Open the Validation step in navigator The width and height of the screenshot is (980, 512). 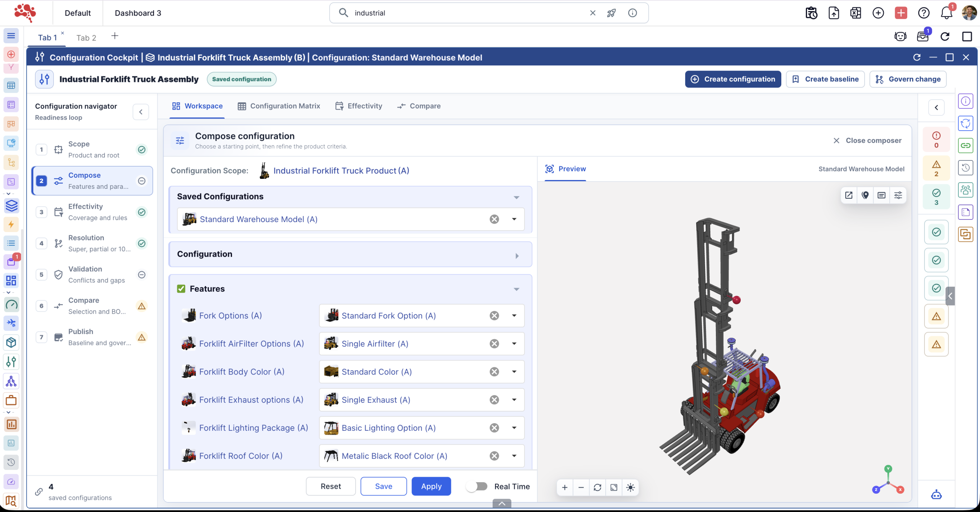tap(92, 275)
